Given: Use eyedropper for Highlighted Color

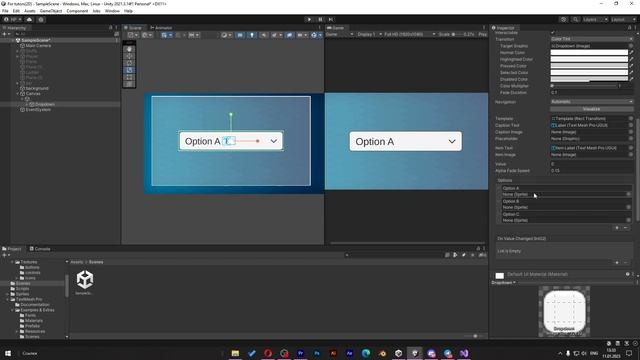Looking at the screenshot, I should pos(631,59).
